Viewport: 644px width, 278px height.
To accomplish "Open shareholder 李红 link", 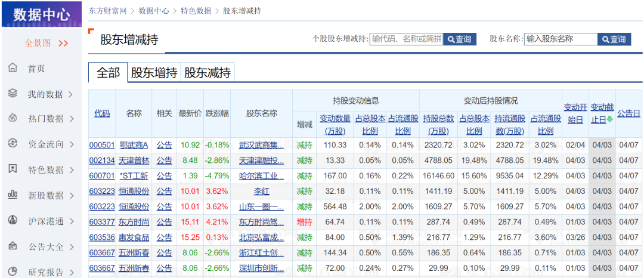I will click(x=262, y=191).
